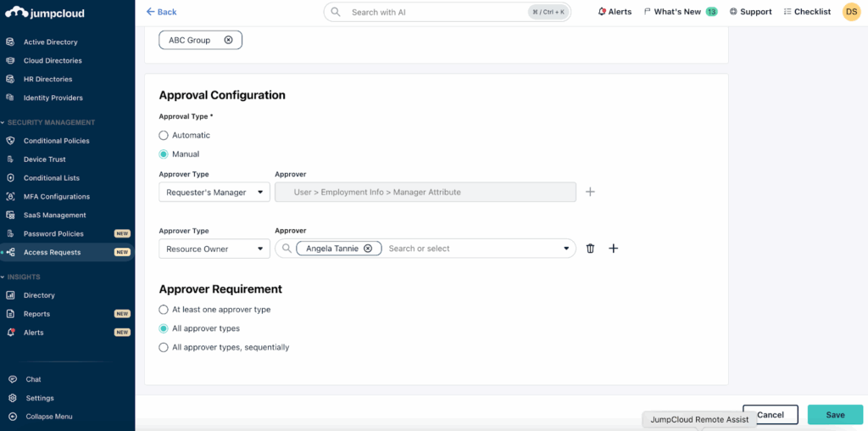This screenshot has height=431, width=868.
Task: Open the Support help icon
Action: click(x=733, y=12)
